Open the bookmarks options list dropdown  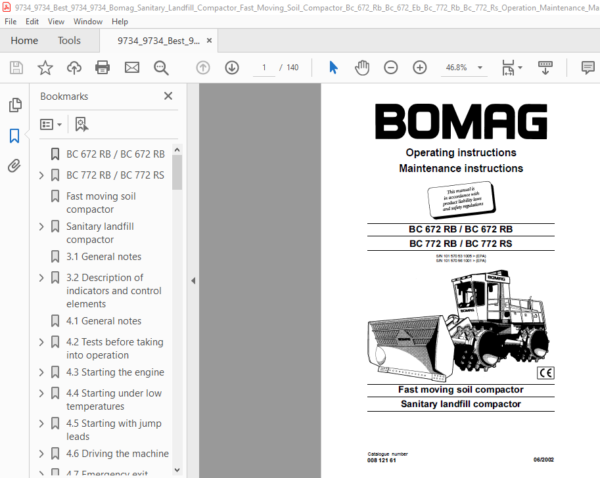pyautogui.click(x=51, y=124)
